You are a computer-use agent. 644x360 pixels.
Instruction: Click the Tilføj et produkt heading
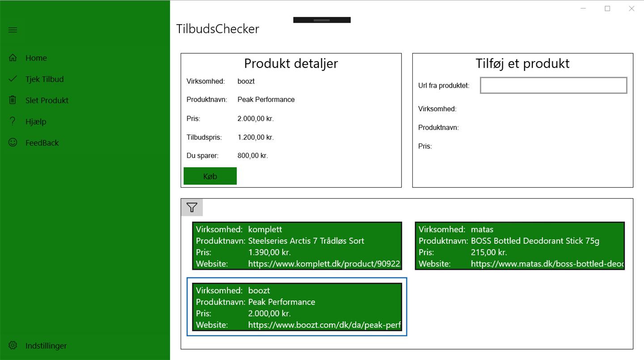[522, 63]
